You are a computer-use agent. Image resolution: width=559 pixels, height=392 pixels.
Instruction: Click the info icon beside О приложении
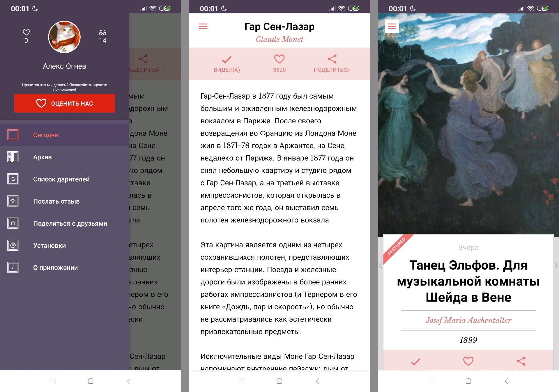coord(13,267)
